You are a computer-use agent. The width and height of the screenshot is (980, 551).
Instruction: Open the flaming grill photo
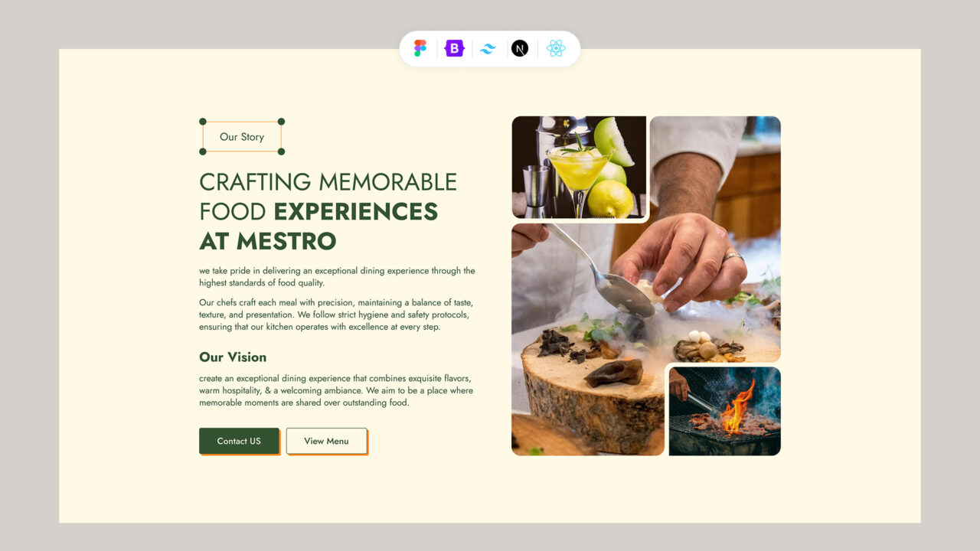click(x=724, y=412)
